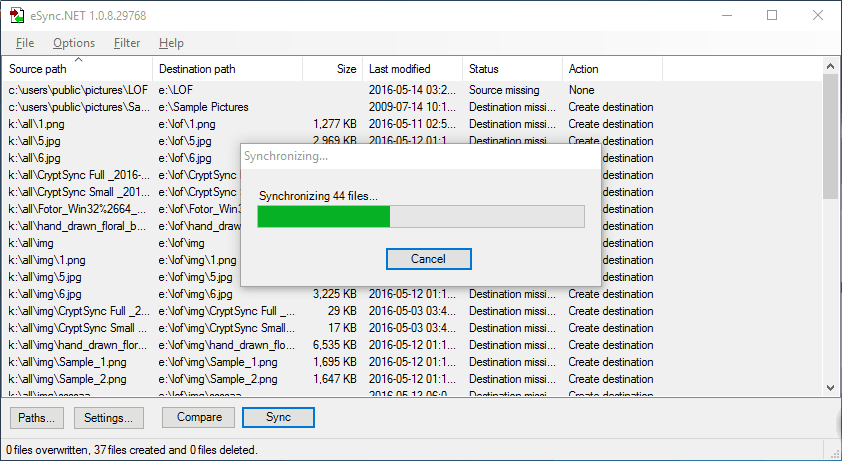Select source row k:\all\img\1.png
The width and height of the screenshot is (842, 461).
point(47,260)
